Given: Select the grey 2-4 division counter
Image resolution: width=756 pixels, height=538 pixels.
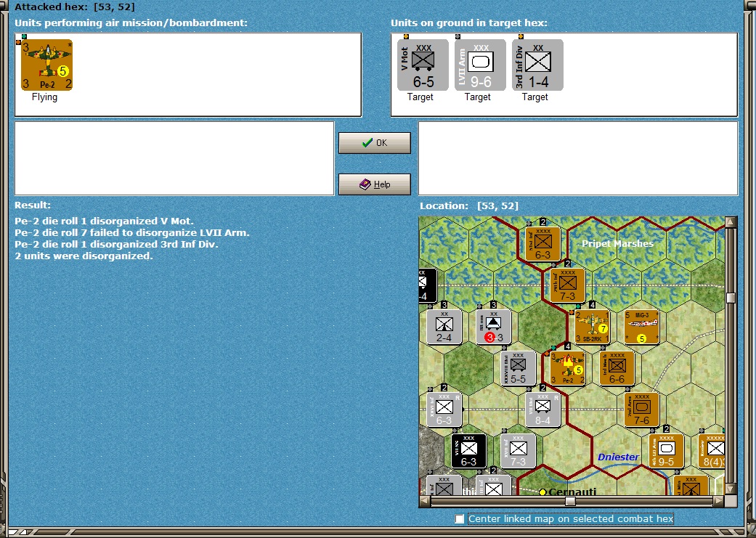Looking at the screenshot, I should [444, 327].
